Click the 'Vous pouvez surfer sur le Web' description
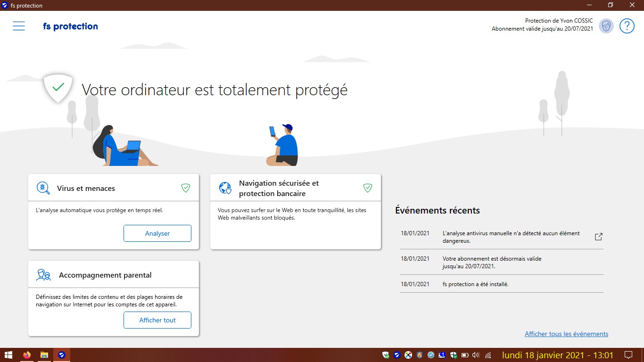This screenshot has width=644, height=362. pos(292,214)
